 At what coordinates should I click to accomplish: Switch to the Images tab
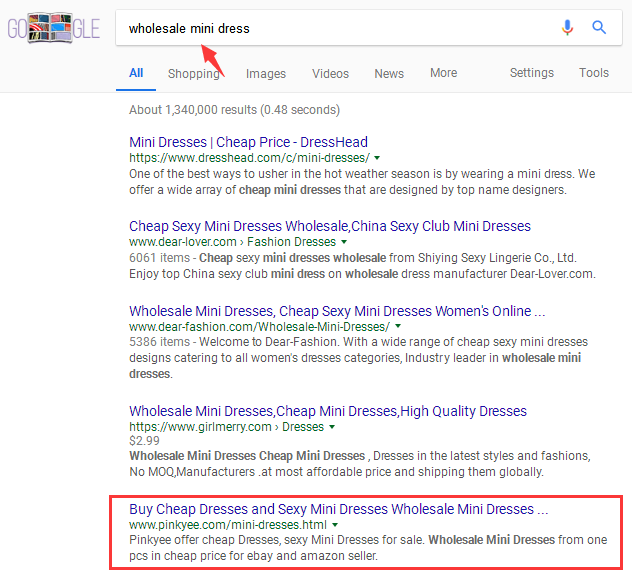pos(266,74)
